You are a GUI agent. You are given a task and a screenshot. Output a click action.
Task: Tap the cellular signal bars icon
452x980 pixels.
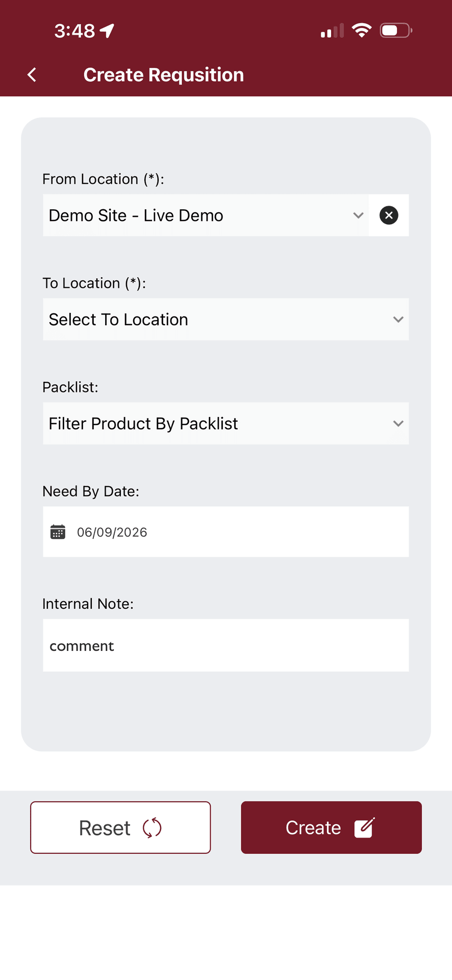coord(332,31)
